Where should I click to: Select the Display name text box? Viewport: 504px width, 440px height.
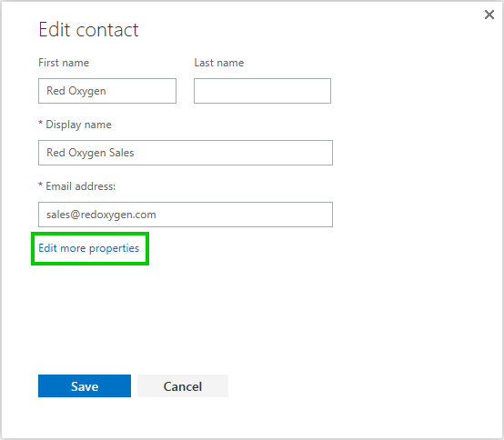pos(186,153)
